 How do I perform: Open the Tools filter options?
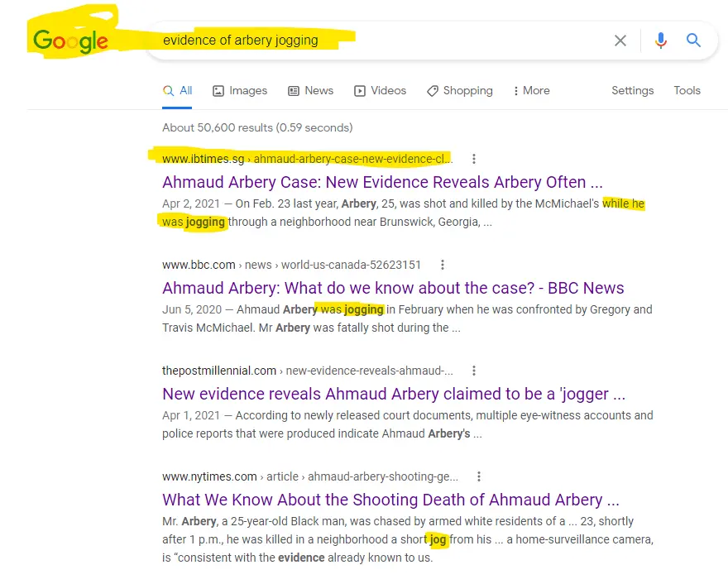[x=687, y=90]
